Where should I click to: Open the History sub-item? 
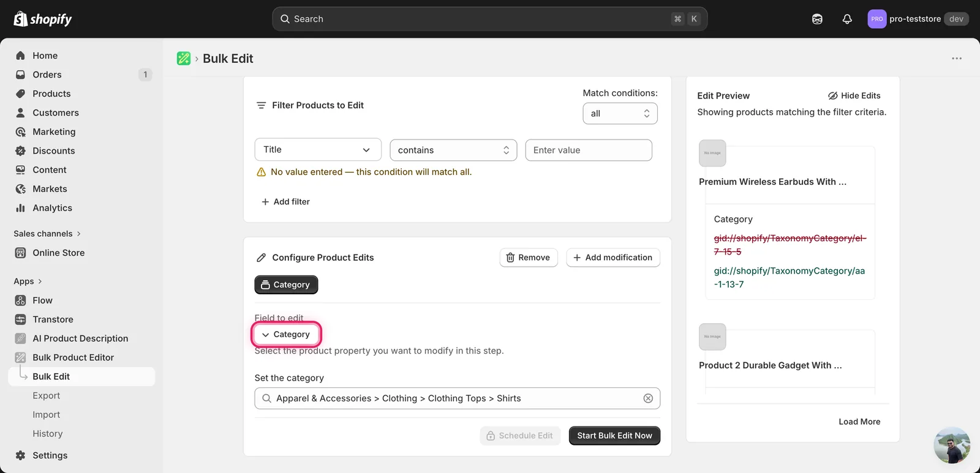tap(47, 433)
